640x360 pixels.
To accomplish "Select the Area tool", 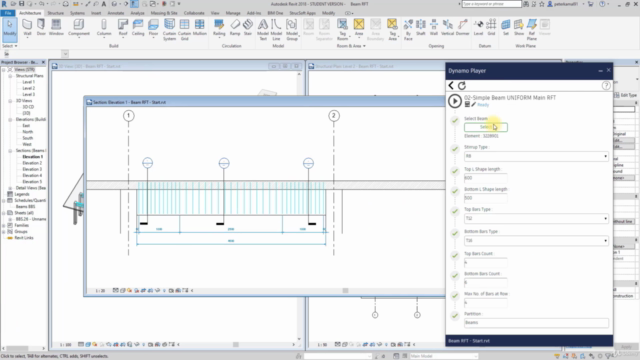I will click(359, 28).
